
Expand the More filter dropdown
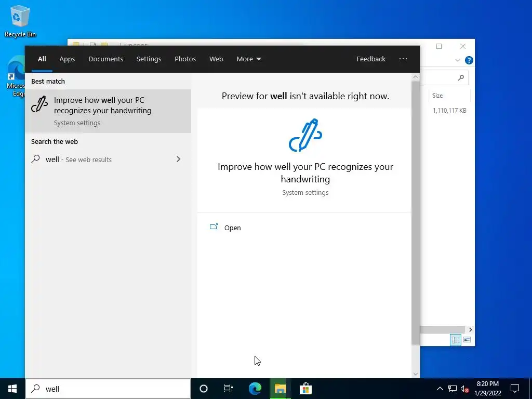tap(249, 59)
